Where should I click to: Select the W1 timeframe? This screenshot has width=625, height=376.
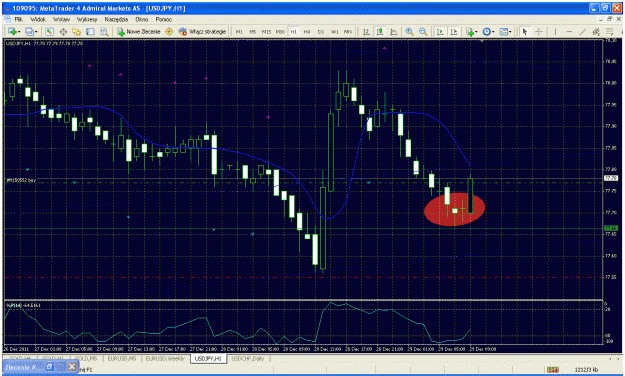(x=335, y=32)
